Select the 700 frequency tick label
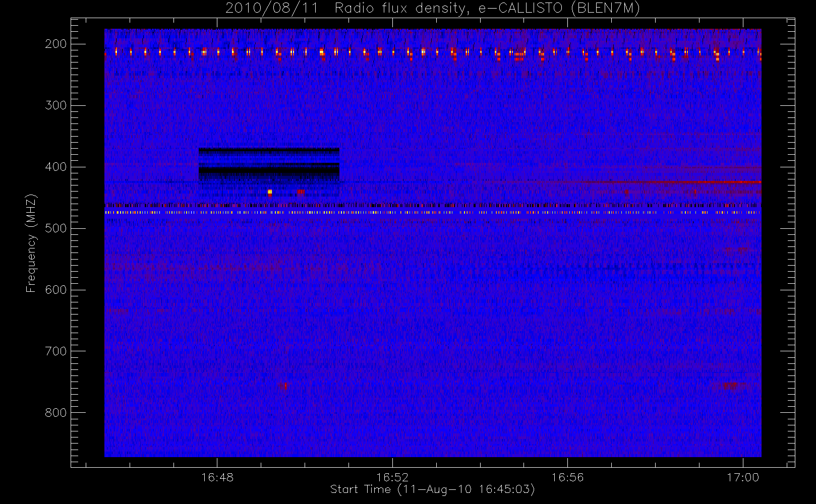This screenshot has width=816, height=504. [x=55, y=351]
